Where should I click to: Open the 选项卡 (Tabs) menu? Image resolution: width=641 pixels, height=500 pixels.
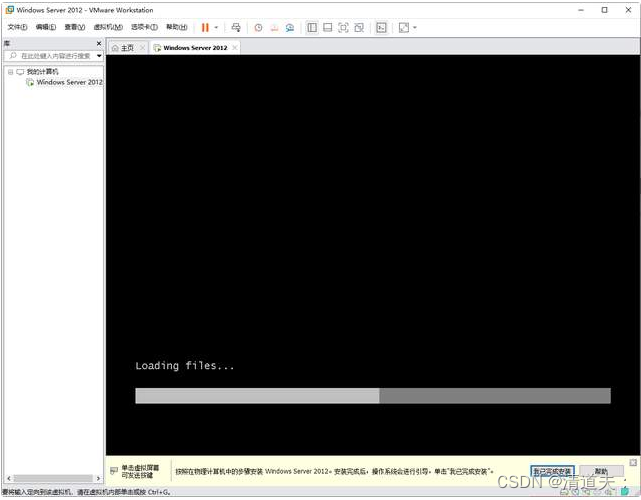144,27
